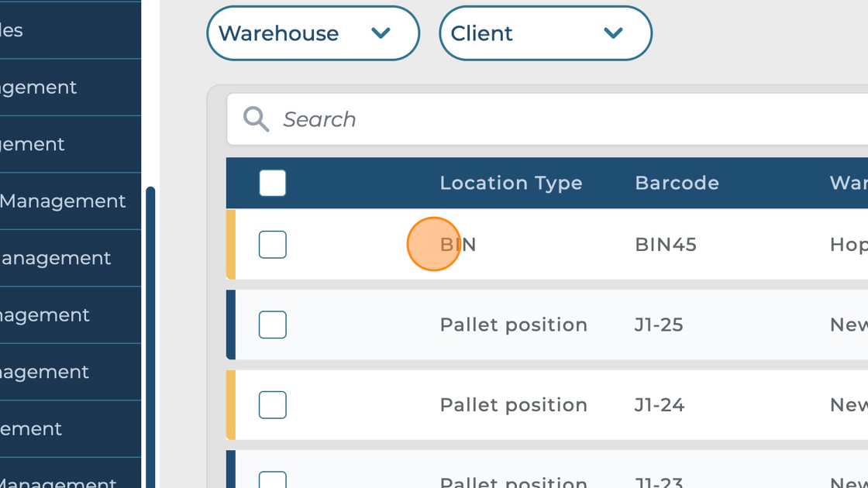The height and width of the screenshot is (488, 868).
Task: Toggle the select-all checkbox in table header
Action: click(x=273, y=184)
